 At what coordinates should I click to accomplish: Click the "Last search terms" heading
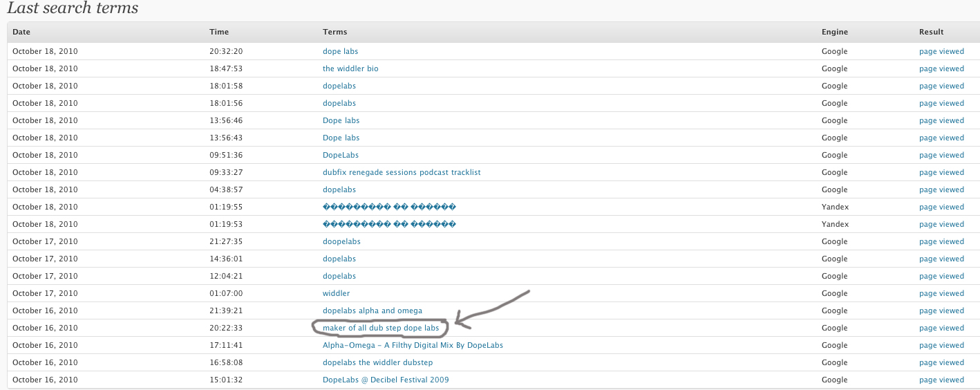[x=73, y=8]
